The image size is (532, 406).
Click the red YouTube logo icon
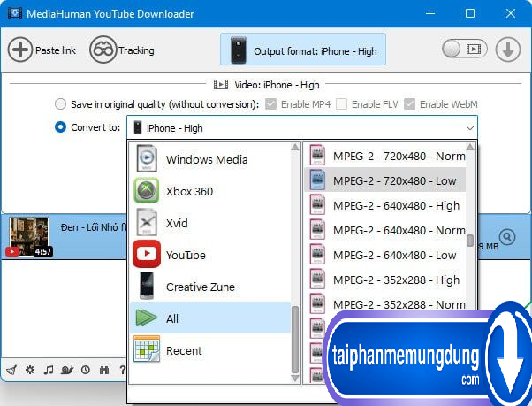[147, 254]
